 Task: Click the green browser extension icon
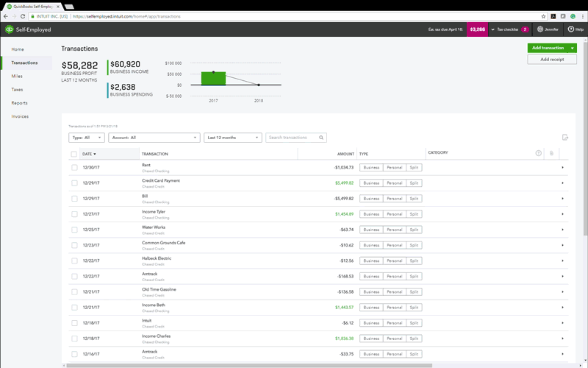click(x=573, y=16)
